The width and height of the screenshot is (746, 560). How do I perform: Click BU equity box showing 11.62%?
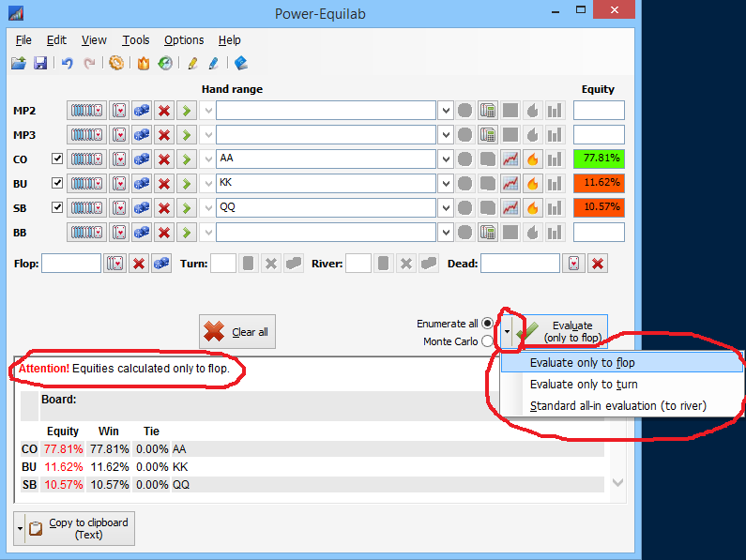599,183
